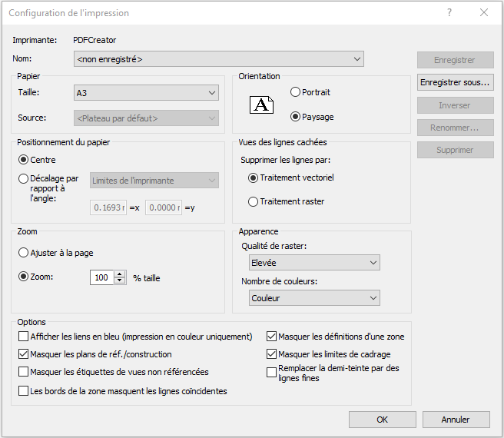Check Remplacer la demi-teinte par des lignes fines
This screenshot has height=438, width=504.
(x=272, y=373)
